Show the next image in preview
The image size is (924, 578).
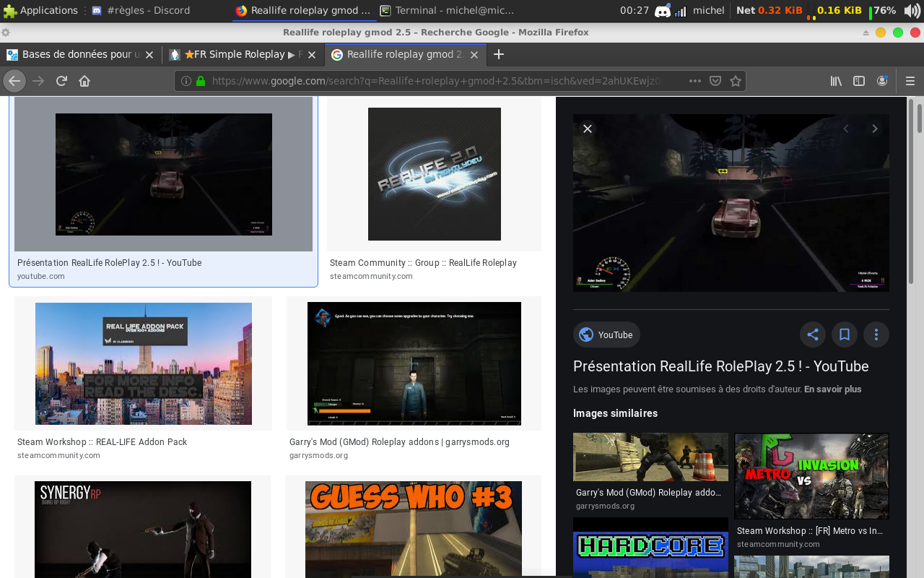875,129
